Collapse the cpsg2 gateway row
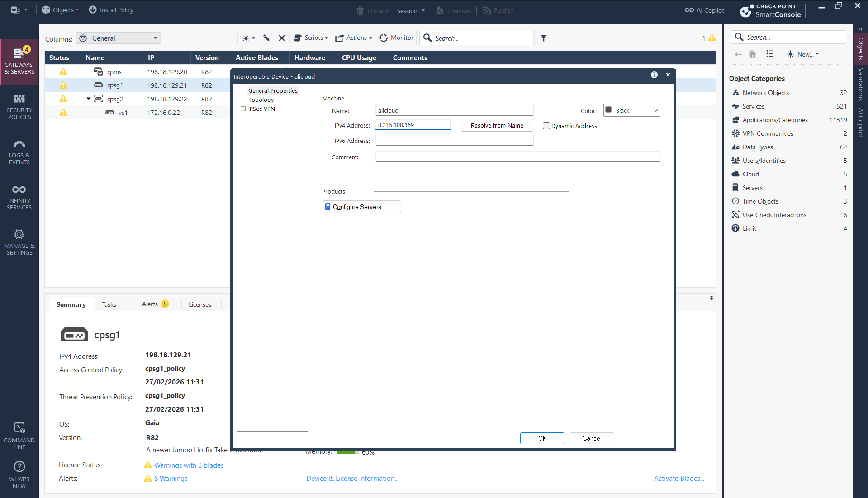 (x=89, y=99)
